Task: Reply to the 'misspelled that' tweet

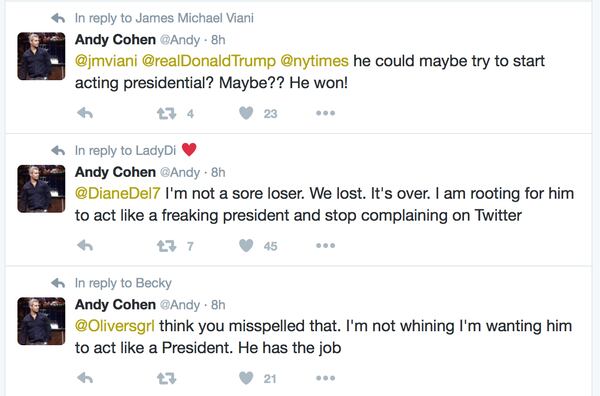Action: click(x=85, y=378)
